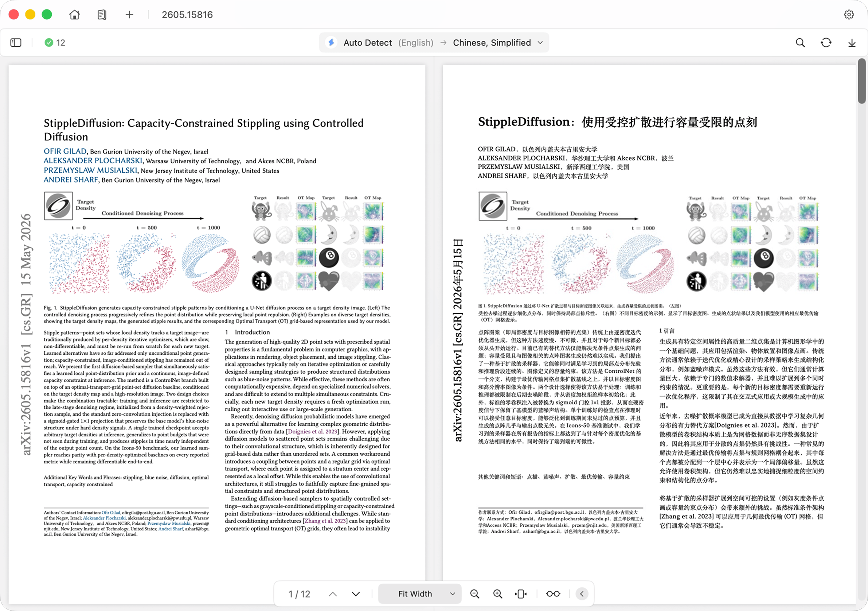Screen dimensions: 868x611
Task: Click the vertical scrollbar thumb
Action: point(861,81)
